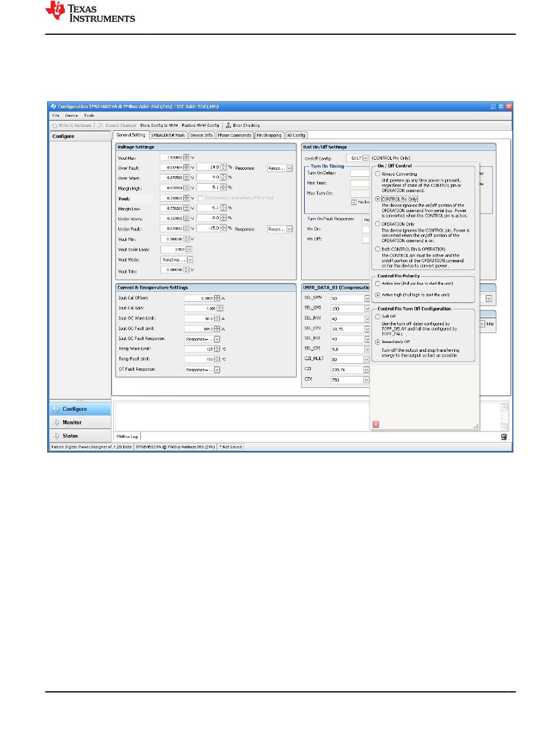Image resolution: width=560 pixels, height=729 pixels.
Task: Switch to the Phase Commands tab
Action: click(235, 135)
